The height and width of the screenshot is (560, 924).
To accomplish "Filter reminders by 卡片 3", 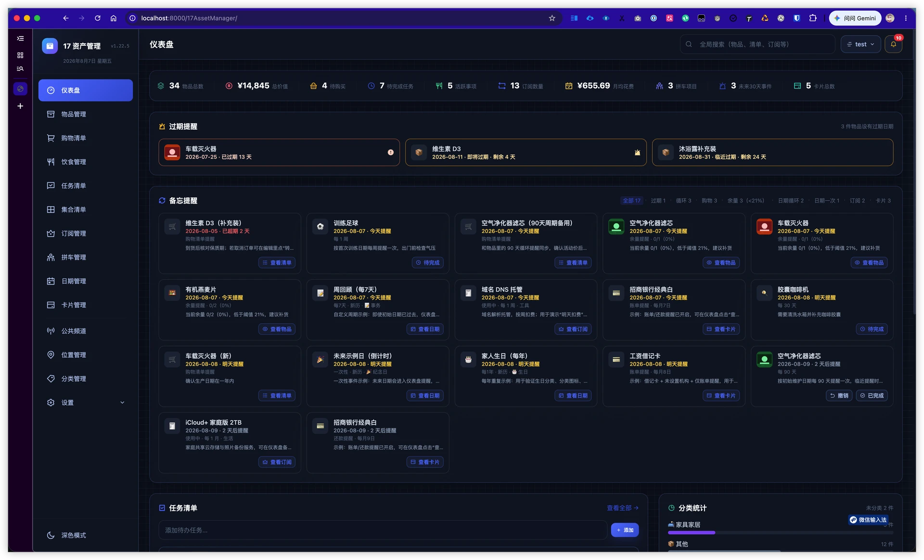I will click(x=883, y=201).
